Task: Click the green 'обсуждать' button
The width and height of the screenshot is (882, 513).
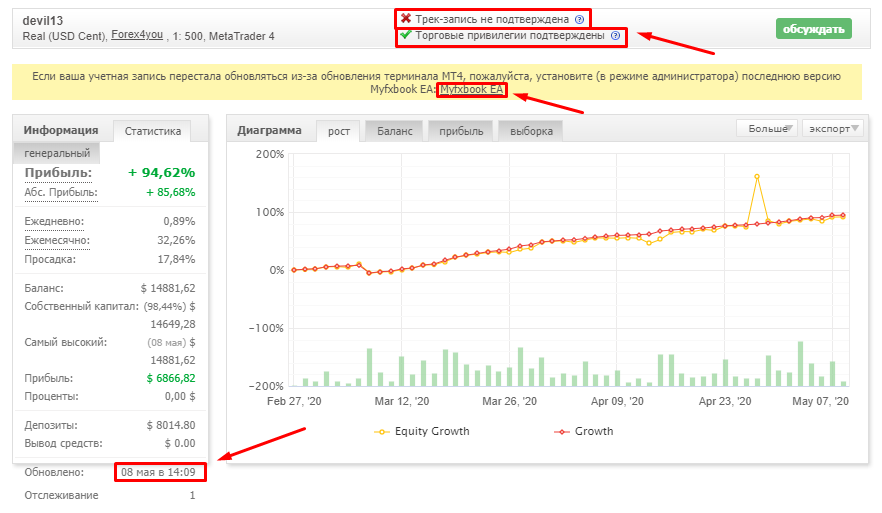Action: click(x=813, y=29)
